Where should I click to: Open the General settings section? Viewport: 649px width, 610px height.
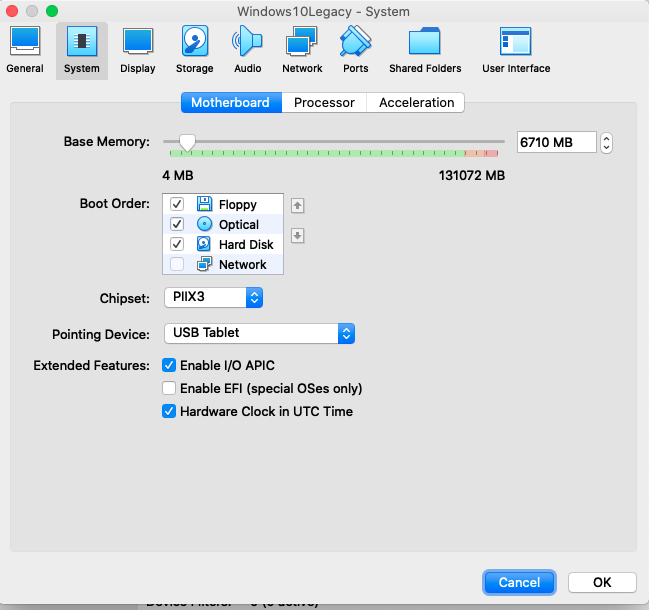point(25,50)
